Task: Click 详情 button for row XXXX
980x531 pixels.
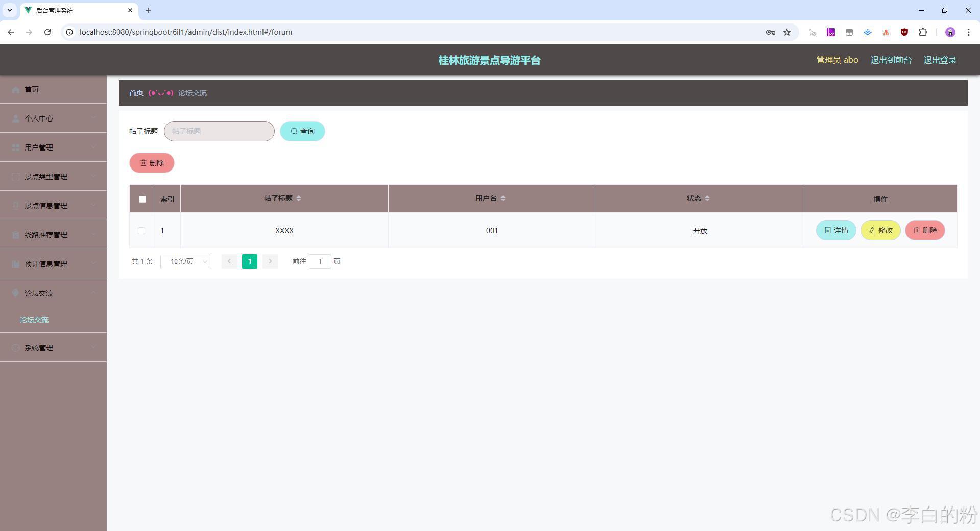Action: [836, 230]
